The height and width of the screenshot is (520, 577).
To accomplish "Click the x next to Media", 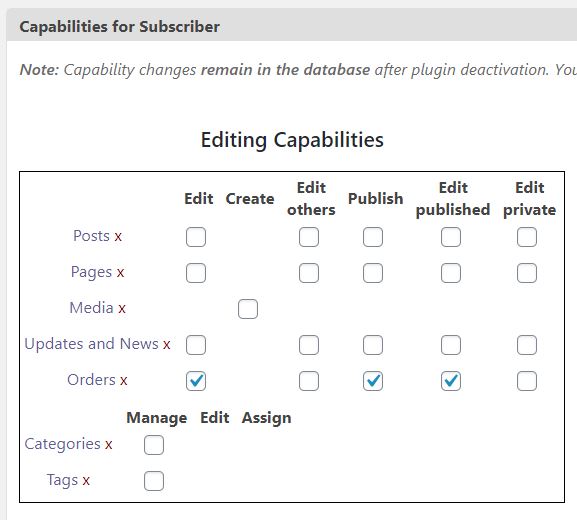I will point(122,308).
